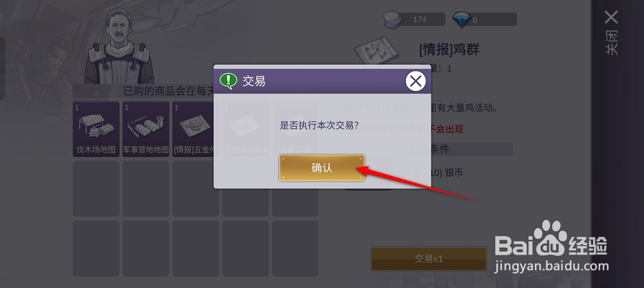Confirm the trade with 确认 button
The width and height of the screenshot is (644, 288).
pos(322,168)
